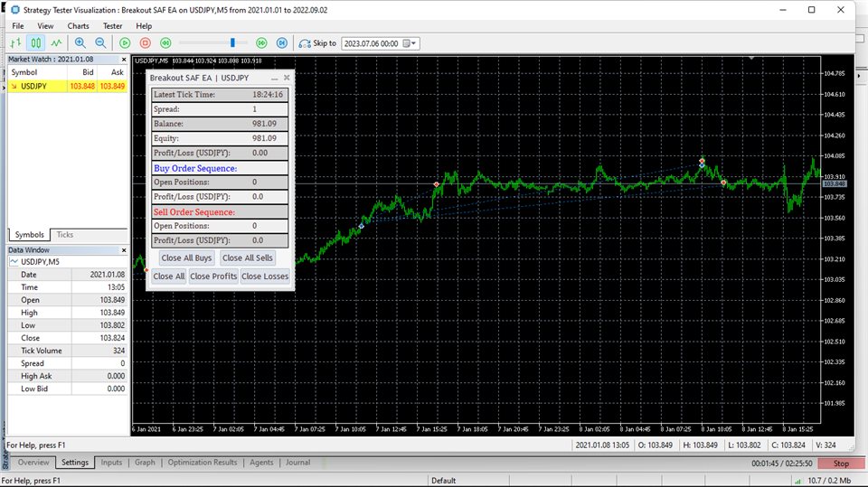Viewport: 868px width, 487px height.
Task: Switch to the Ticks tab
Action: pos(65,235)
